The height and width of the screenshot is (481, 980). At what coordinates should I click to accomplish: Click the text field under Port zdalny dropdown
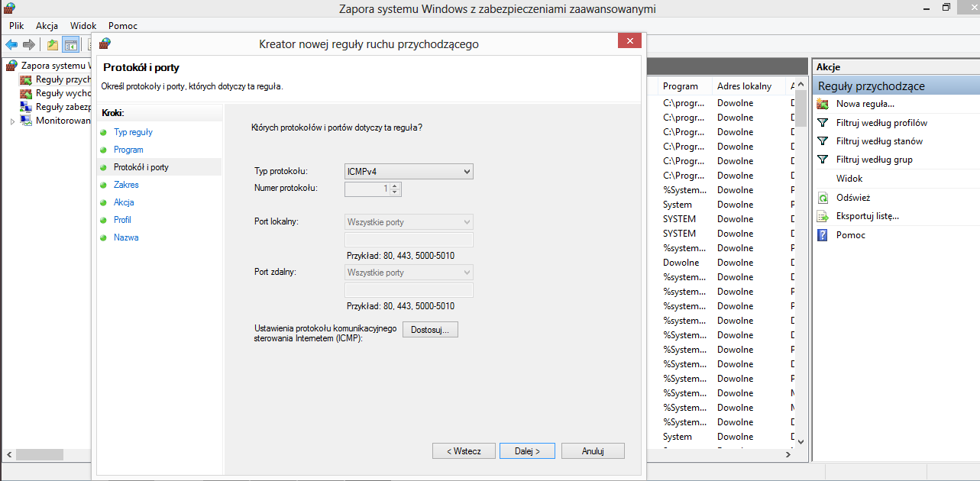pyautogui.click(x=409, y=290)
